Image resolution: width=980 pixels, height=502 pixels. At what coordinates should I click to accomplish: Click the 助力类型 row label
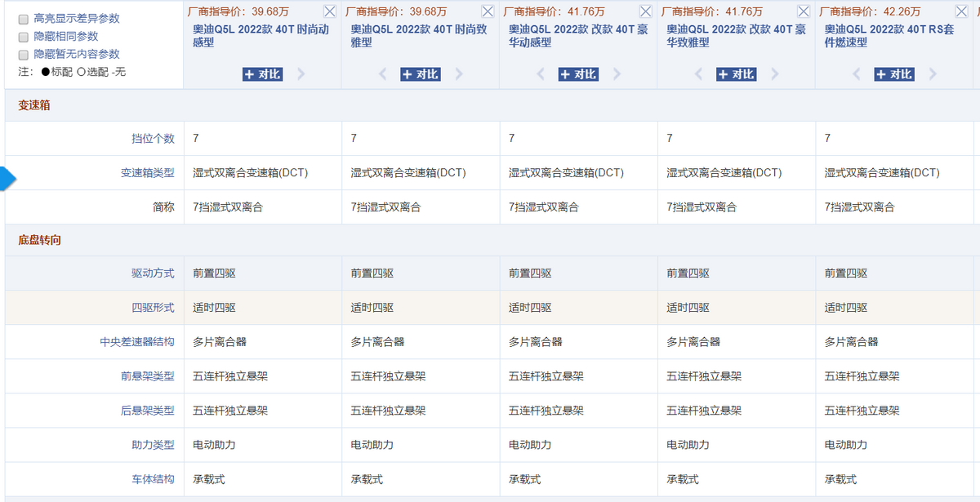click(153, 446)
